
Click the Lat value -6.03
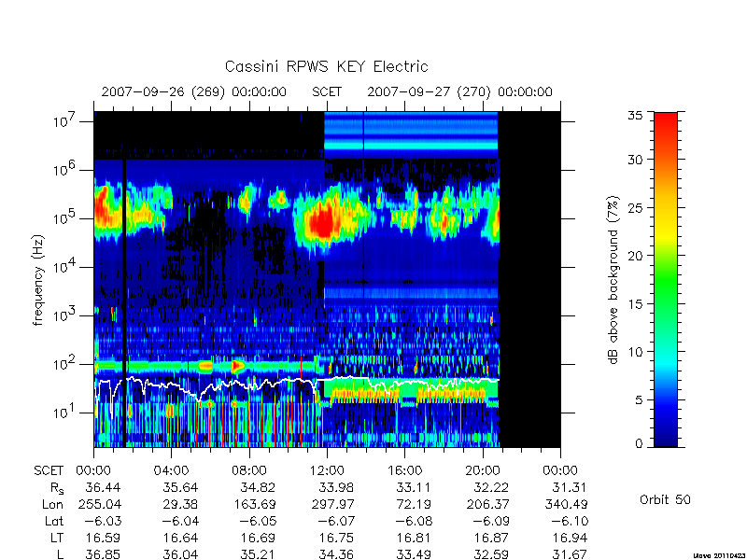point(103,521)
